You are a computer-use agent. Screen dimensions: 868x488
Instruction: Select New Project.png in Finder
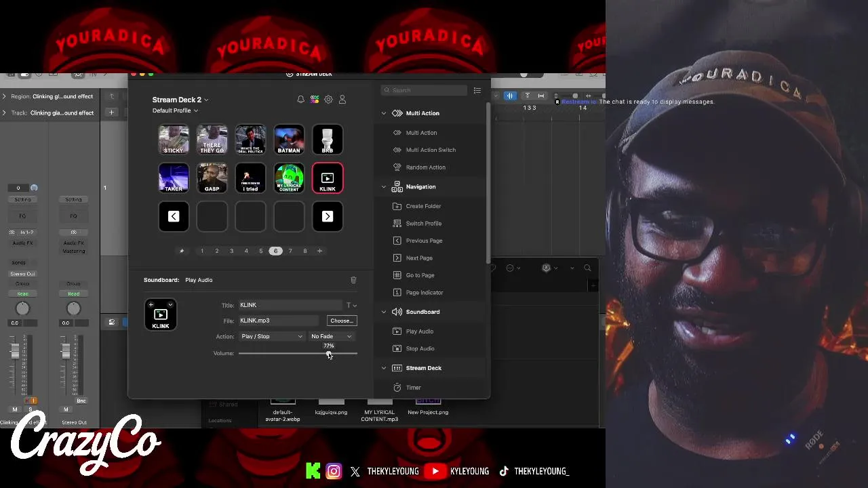tap(428, 407)
